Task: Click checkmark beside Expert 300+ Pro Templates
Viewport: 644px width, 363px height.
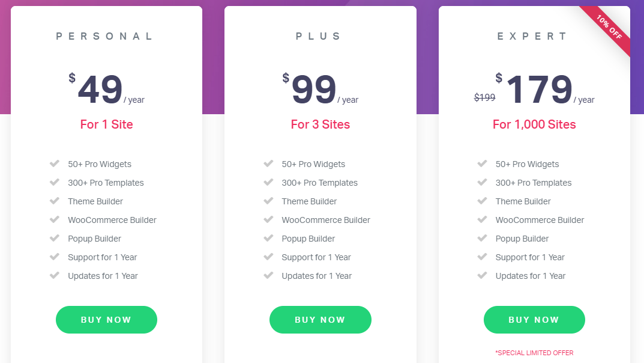Action: click(482, 182)
